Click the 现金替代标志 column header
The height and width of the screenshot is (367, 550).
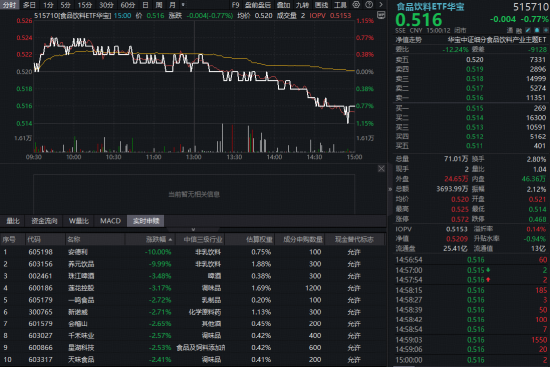click(x=354, y=240)
